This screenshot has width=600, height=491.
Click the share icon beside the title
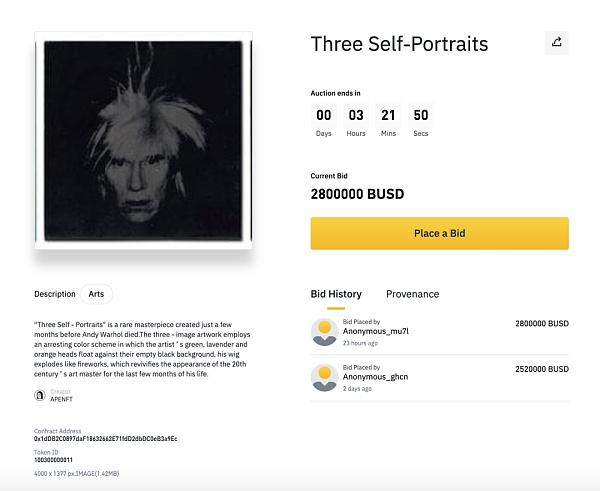tap(556, 42)
